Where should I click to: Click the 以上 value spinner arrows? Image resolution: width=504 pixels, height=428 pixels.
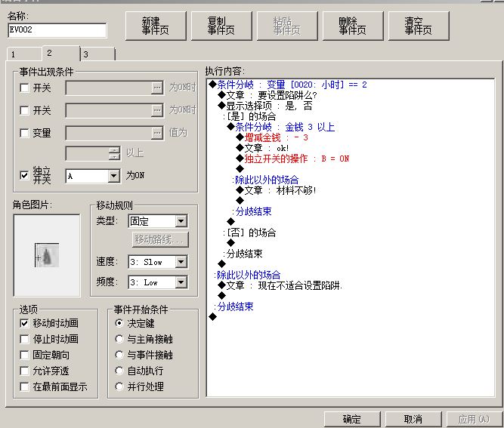click(114, 153)
